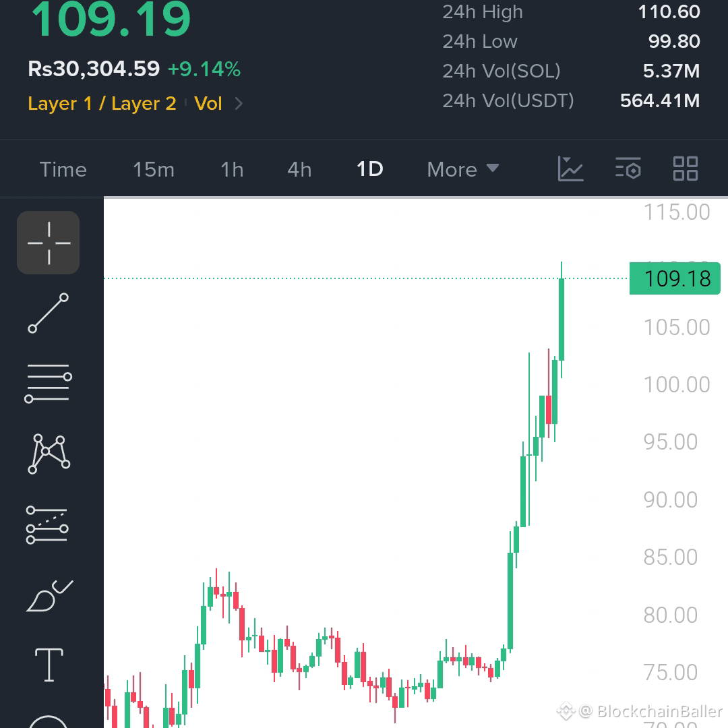Select the brush drawing tool
Image resolution: width=728 pixels, height=728 pixels.
click(x=49, y=596)
